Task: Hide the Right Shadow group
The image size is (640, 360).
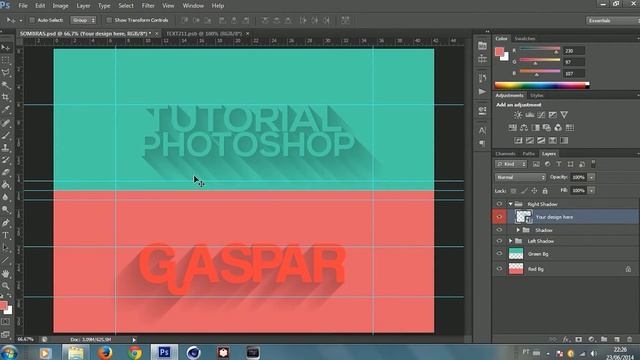Action: (499, 204)
